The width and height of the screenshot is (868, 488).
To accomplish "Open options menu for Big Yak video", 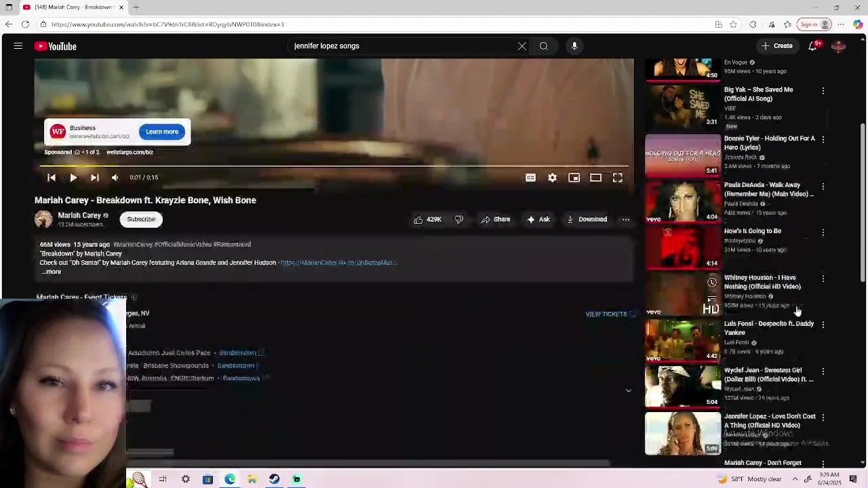I will coord(823,91).
